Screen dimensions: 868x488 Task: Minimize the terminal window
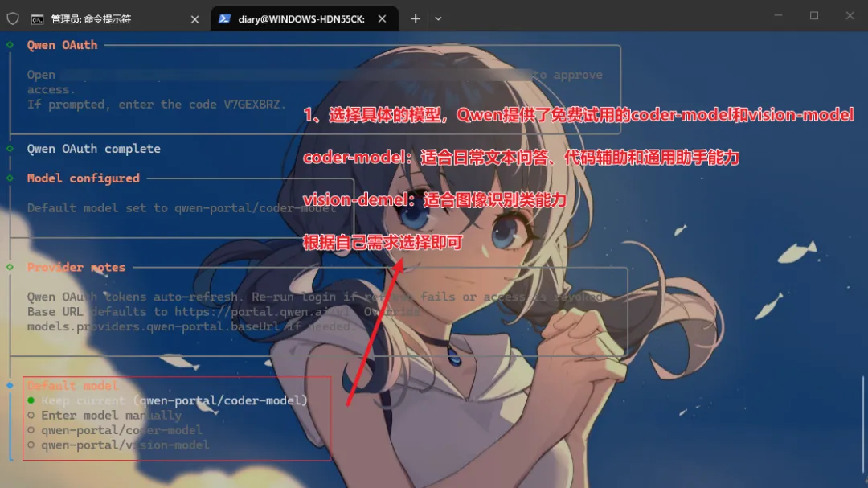coord(778,15)
